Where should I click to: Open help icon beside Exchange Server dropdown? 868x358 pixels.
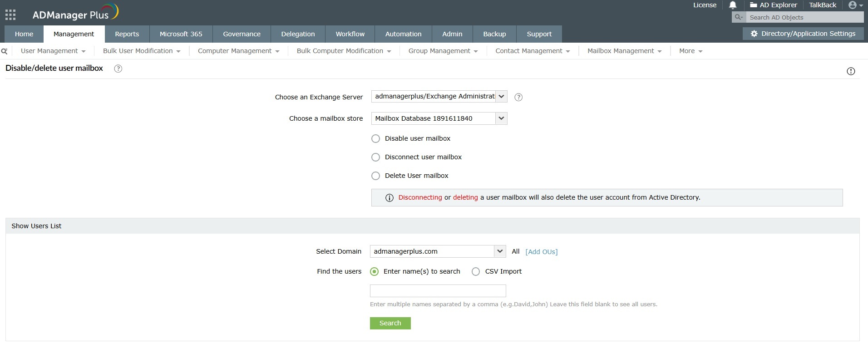(518, 97)
